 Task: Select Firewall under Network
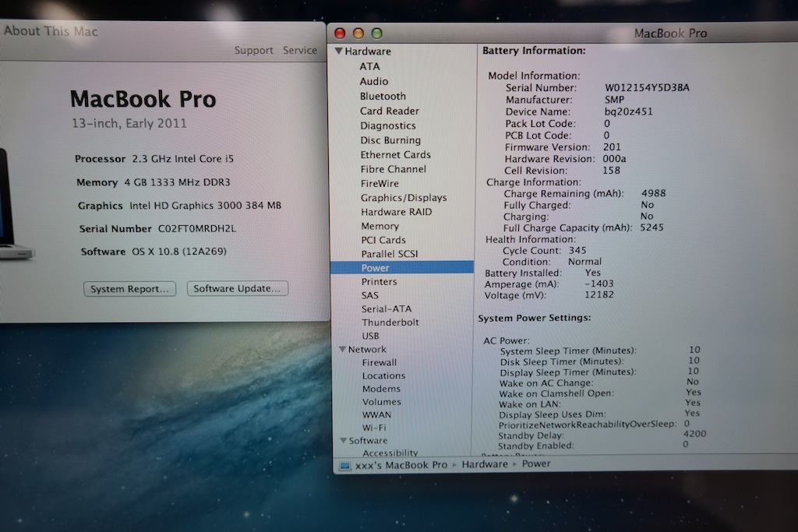pyautogui.click(x=380, y=363)
